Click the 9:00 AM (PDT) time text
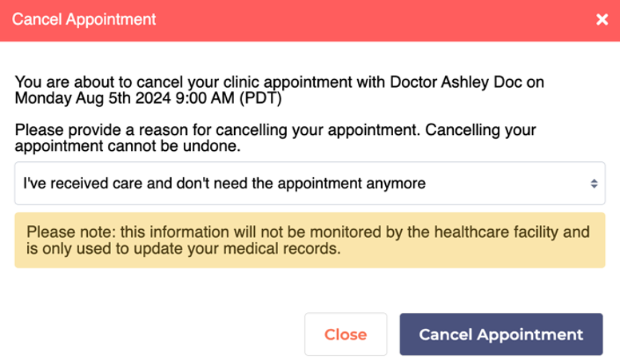Image resolution: width=620 pixels, height=364 pixels. click(231, 99)
